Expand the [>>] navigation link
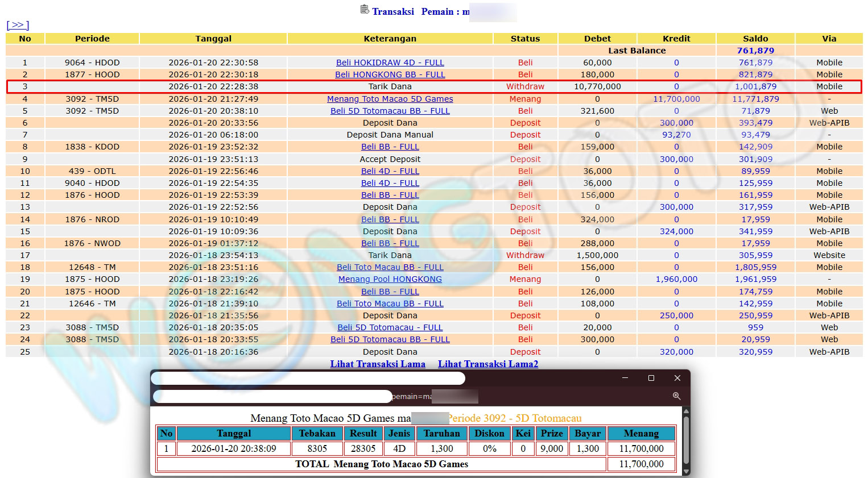The width and height of the screenshot is (868, 478). 18,25
